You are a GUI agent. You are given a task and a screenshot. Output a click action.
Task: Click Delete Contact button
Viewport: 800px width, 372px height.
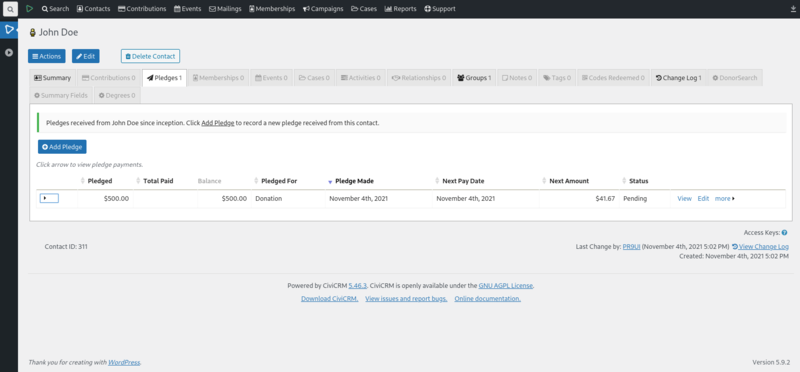151,56
